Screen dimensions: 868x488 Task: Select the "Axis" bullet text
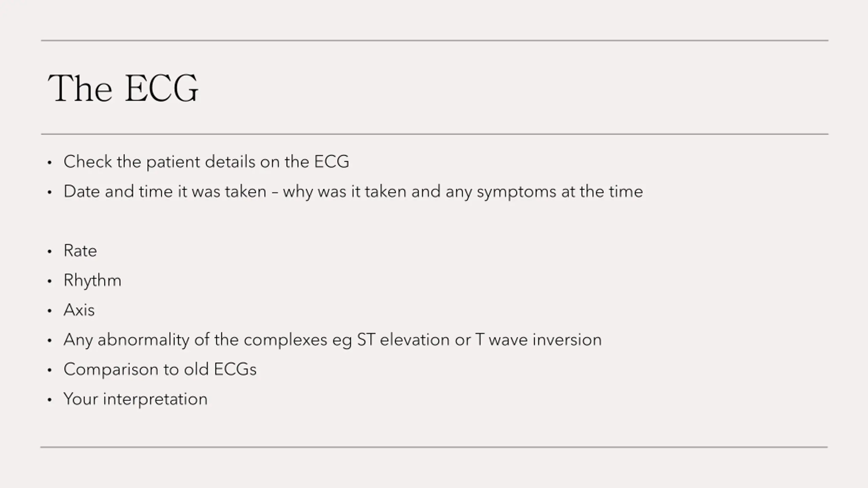pyautogui.click(x=79, y=310)
